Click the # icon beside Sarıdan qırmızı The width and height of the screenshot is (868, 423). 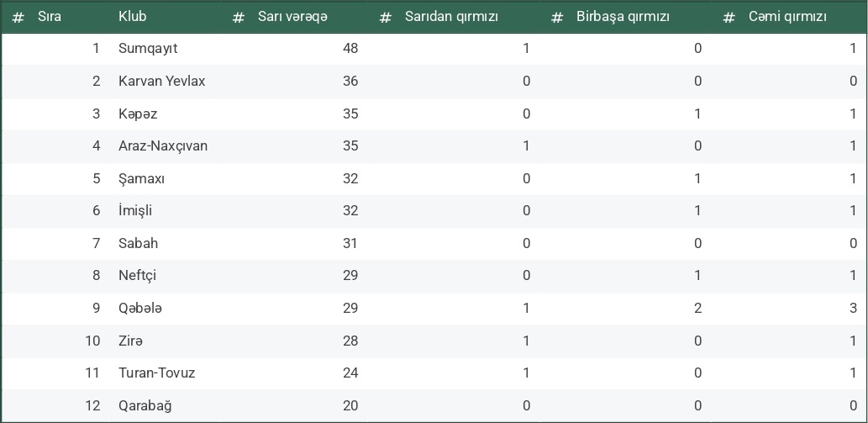pos(386,17)
